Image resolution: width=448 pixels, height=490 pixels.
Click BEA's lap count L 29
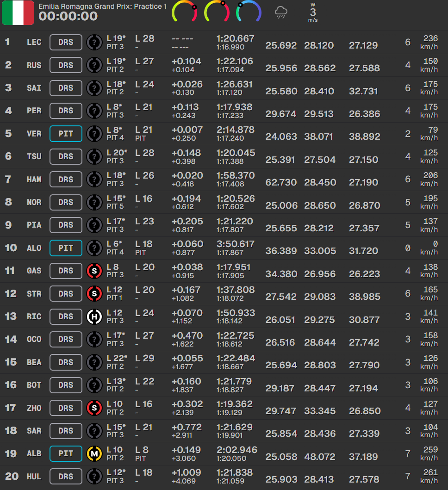click(145, 359)
